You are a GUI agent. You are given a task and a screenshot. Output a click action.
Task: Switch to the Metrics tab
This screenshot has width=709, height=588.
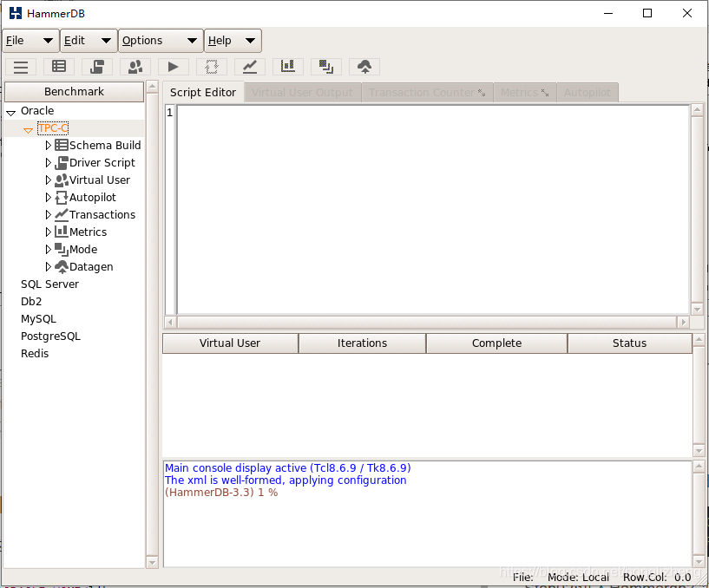tap(524, 92)
